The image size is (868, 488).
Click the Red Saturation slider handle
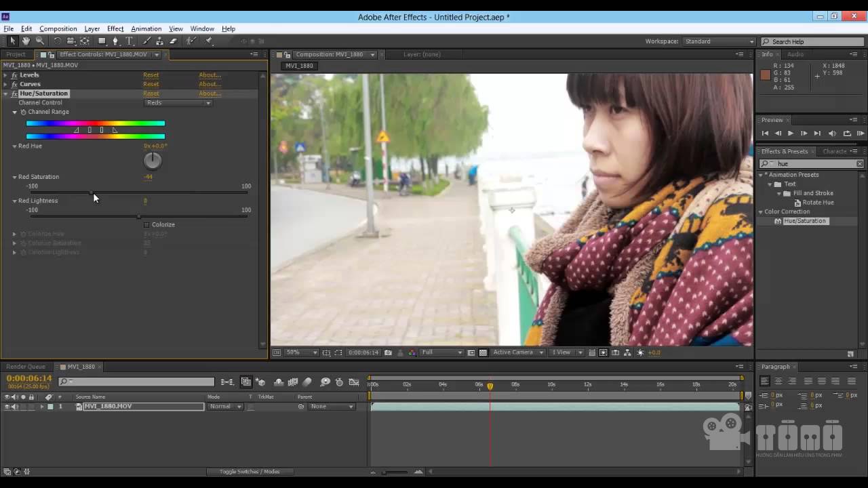pyautogui.click(x=92, y=193)
